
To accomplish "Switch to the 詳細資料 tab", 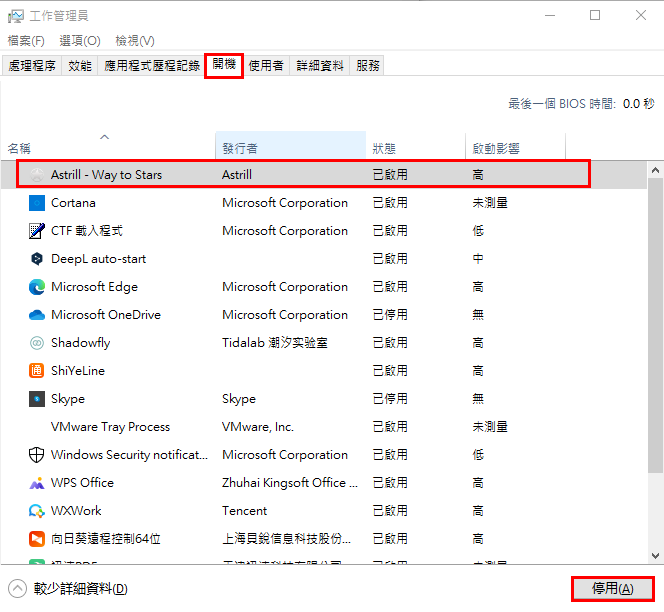I will [x=320, y=66].
